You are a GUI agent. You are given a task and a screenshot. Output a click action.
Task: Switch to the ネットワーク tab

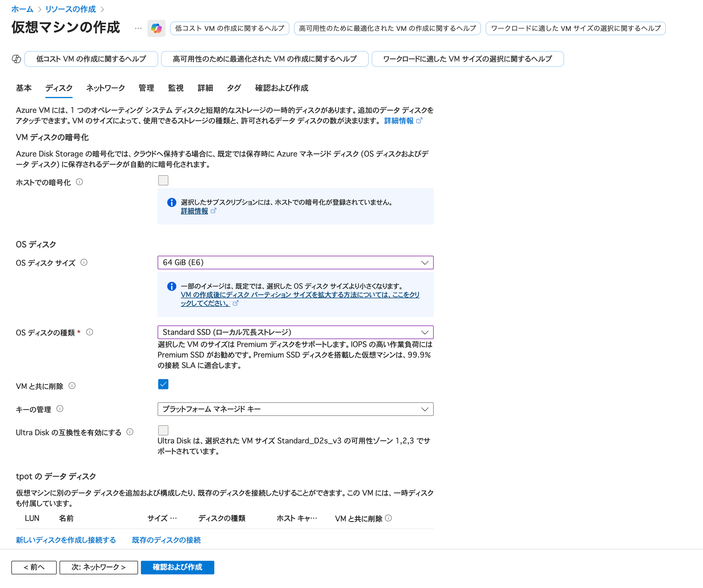105,88
